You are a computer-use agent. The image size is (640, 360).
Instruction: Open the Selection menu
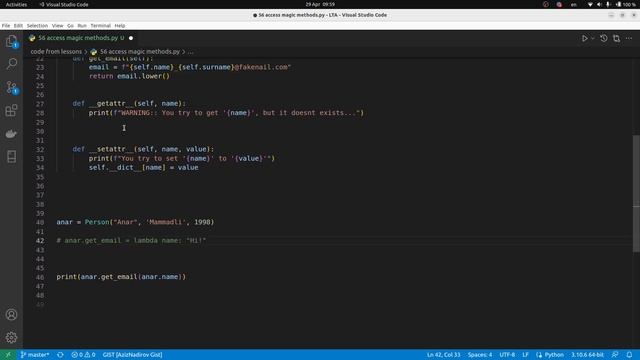click(x=37, y=26)
